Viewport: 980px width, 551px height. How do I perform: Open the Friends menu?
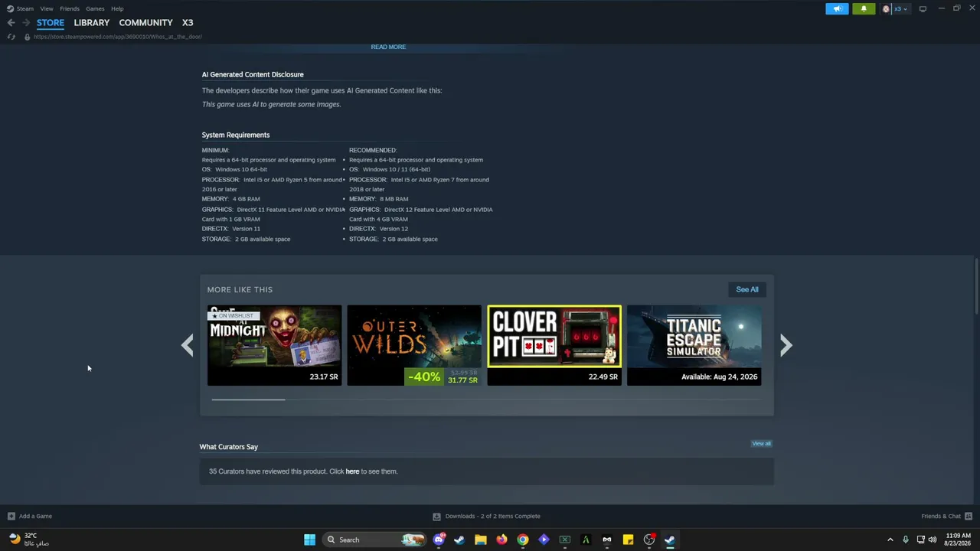(x=70, y=8)
